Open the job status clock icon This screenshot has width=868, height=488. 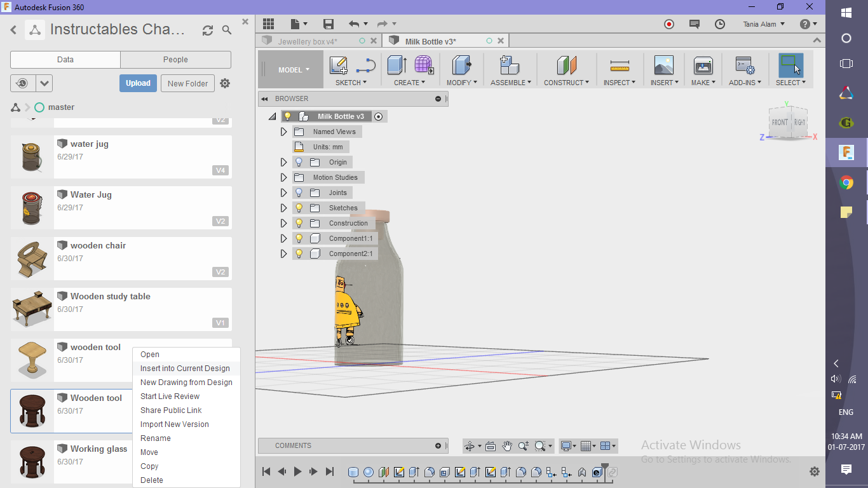[720, 24]
